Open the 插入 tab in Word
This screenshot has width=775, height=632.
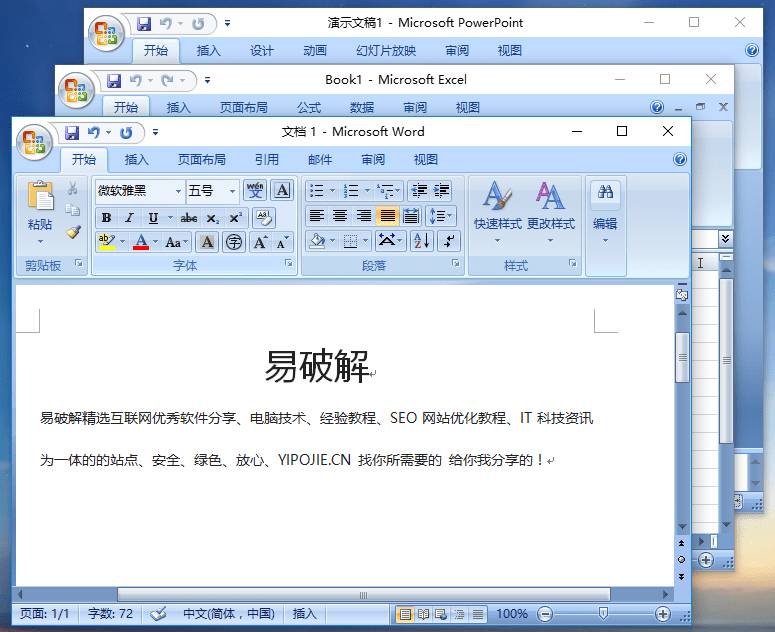[136, 159]
